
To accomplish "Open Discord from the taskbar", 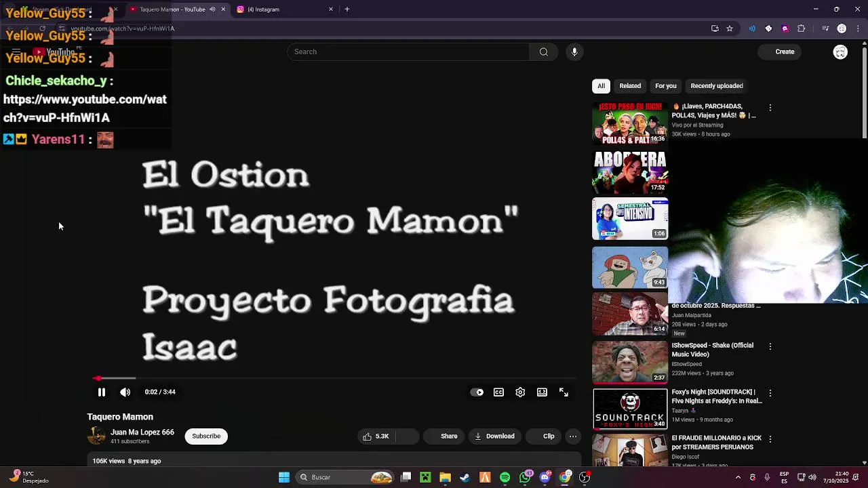I will click(x=545, y=477).
